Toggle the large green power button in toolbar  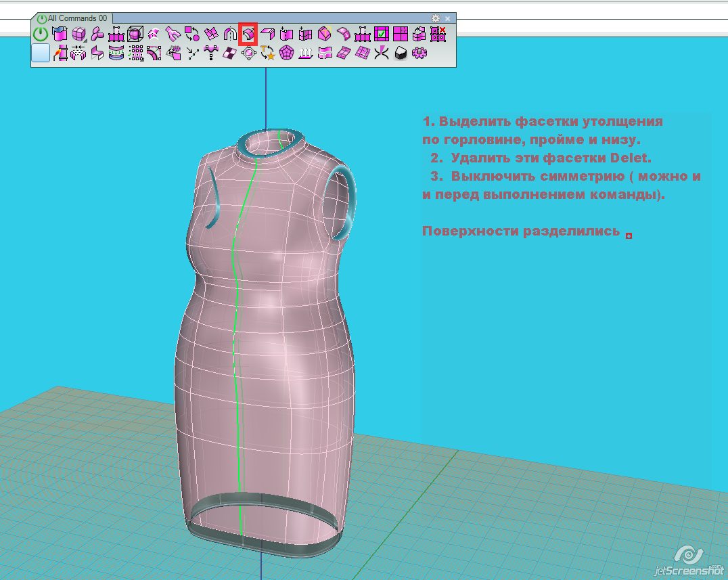click(41, 34)
